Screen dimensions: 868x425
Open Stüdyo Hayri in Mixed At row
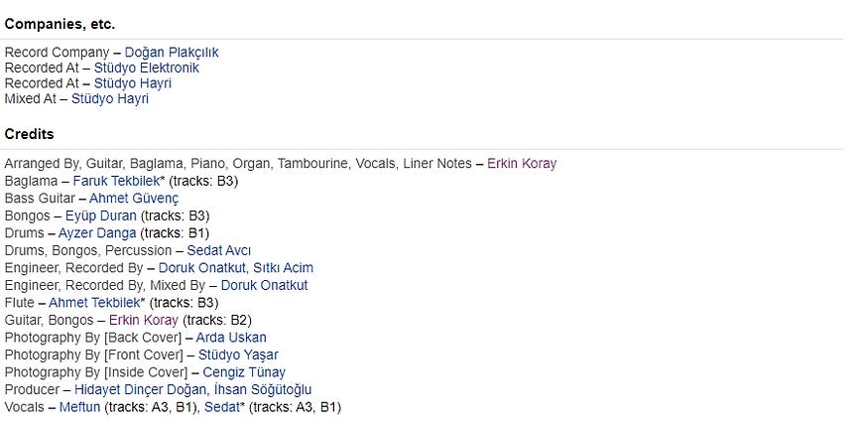(109, 99)
